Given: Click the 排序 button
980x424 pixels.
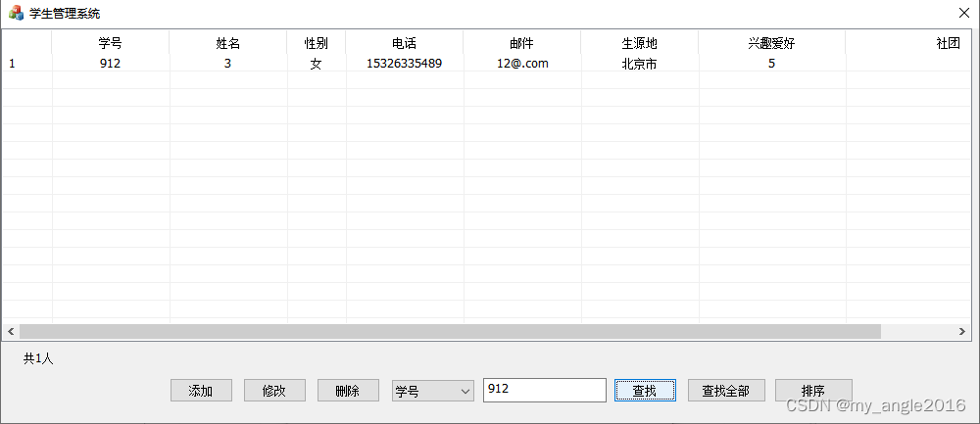Looking at the screenshot, I should pos(813,391).
